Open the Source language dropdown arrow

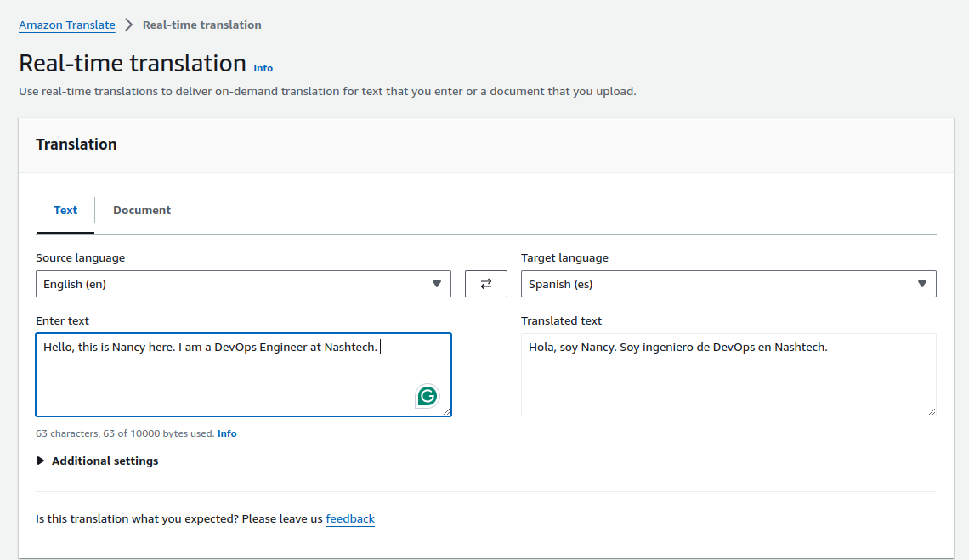coord(437,283)
